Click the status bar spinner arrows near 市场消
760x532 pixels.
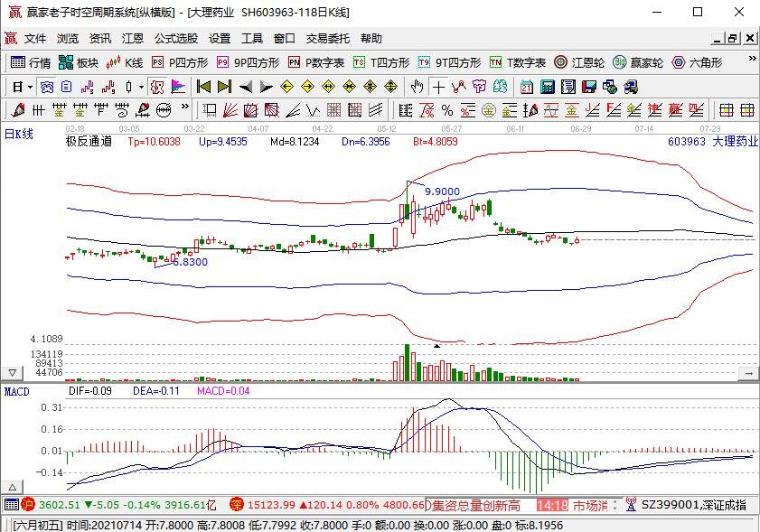pyautogui.click(x=615, y=505)
